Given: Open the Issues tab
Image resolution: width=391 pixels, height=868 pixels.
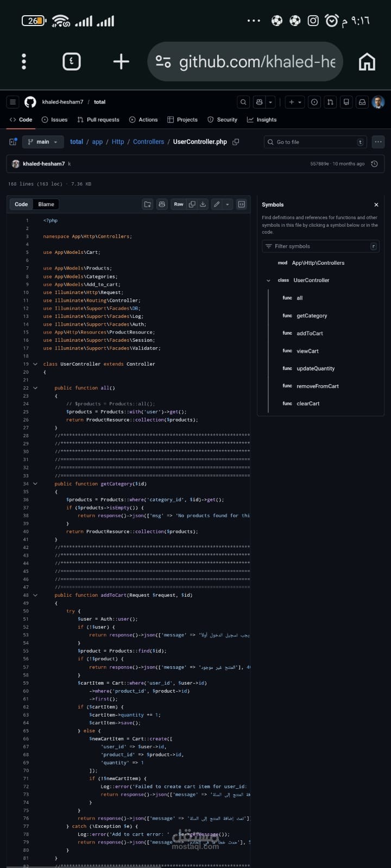Looking at the screenshot, I should tap(55, 120).
